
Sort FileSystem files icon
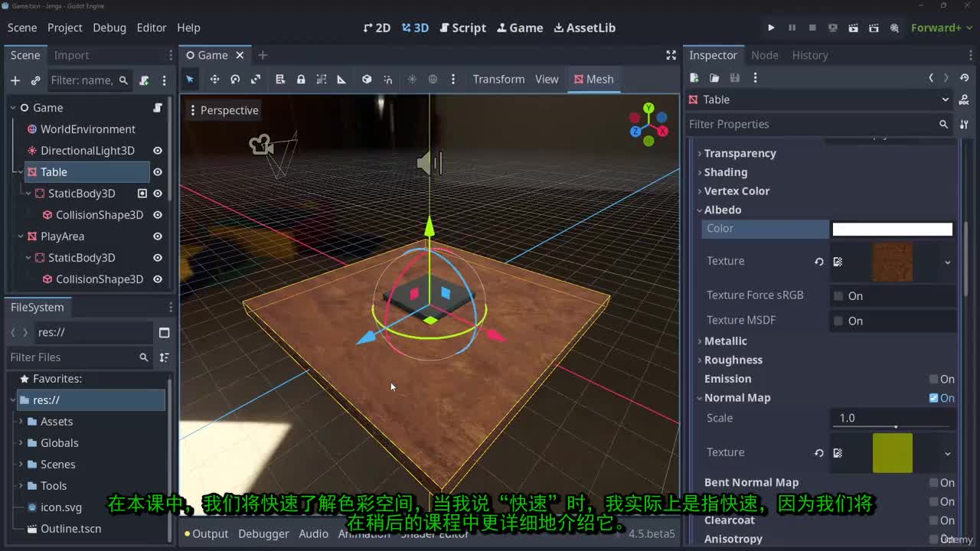pos(164,357)
